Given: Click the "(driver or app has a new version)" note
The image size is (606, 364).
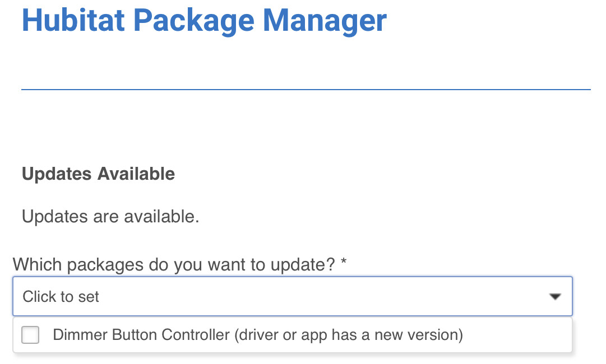Looking at the screenshot, I should [x=349, y=335].
